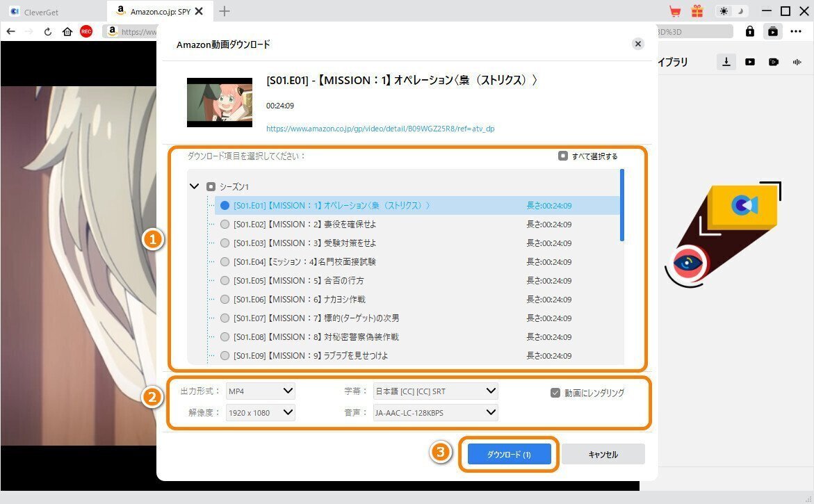Image resolution: width=814 pixels, height=504 pixels.
Task: Open the 音声 audio track dropdown
Action: [x=434, y=412]
